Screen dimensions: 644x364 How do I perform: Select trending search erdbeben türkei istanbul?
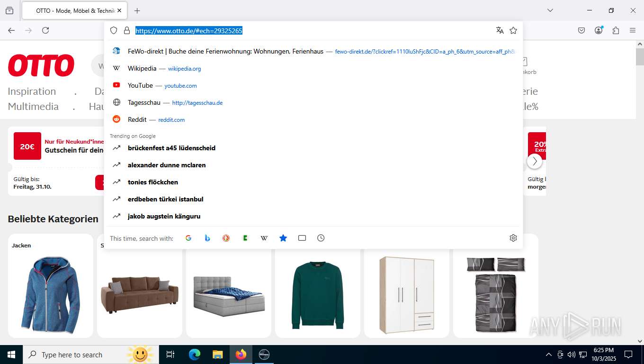pyautogui.click(x=313, y=199)
